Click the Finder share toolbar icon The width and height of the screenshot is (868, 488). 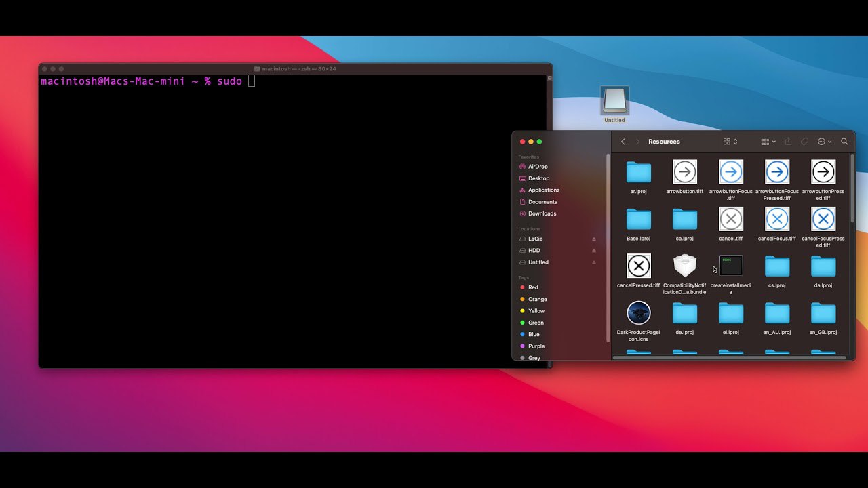click(788, 142)
